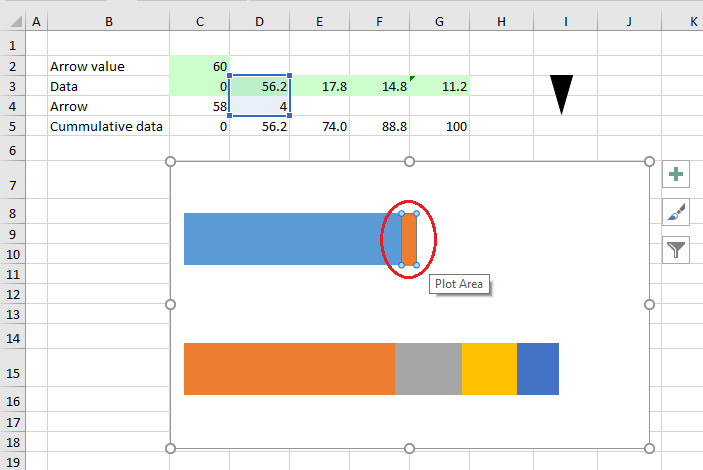Open the Chart Filters funnel icon

[x=677, y=249]
